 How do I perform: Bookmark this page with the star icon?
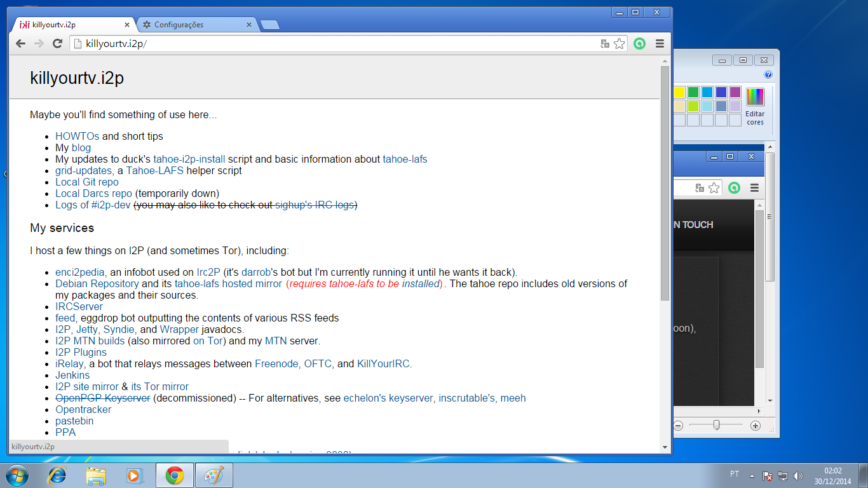pos(619,44)
